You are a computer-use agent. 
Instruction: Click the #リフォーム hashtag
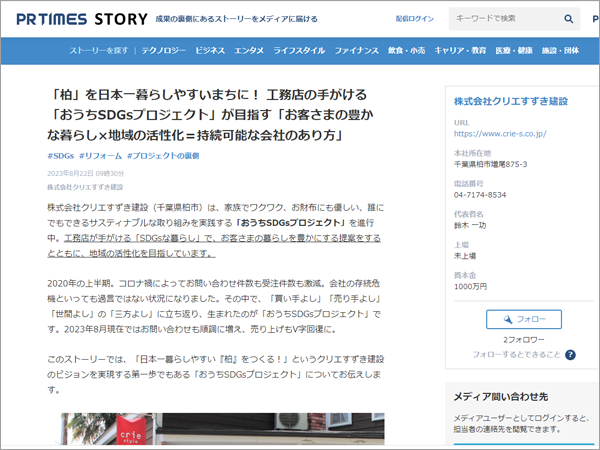100,156
